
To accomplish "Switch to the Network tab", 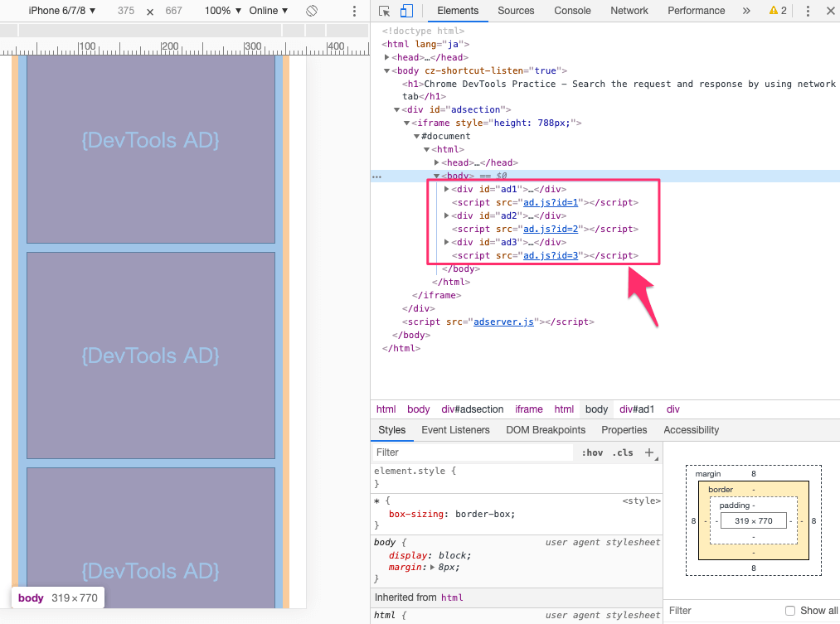I will click(x=629, y=11).
